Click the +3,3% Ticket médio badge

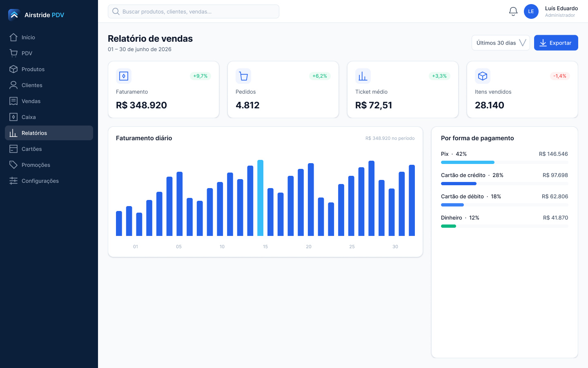click(439, 76)
